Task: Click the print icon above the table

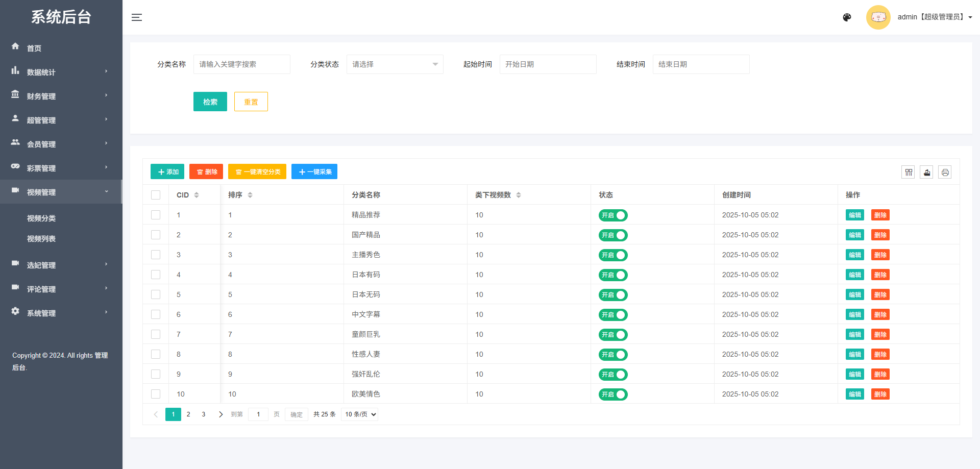Action: click(x=945, y=172)
